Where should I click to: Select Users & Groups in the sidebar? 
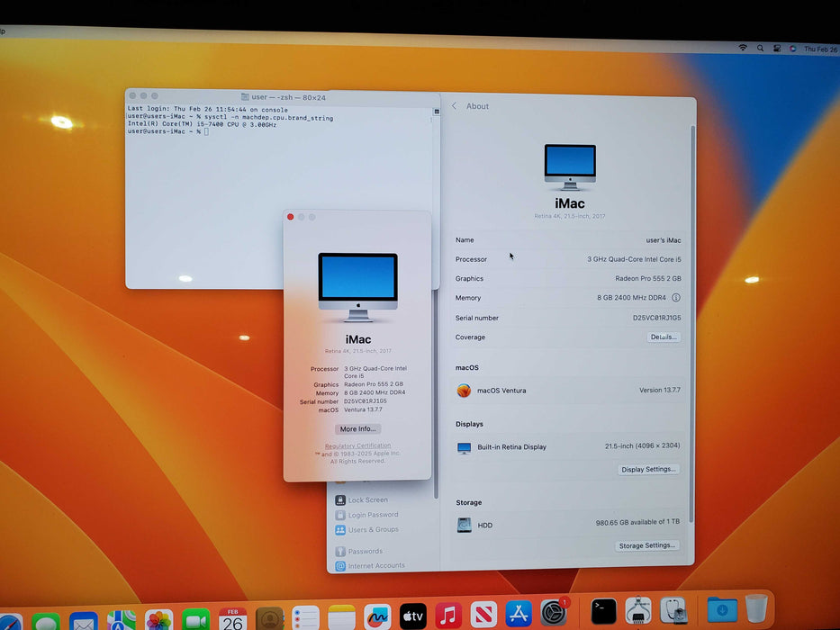coord(373,530)
